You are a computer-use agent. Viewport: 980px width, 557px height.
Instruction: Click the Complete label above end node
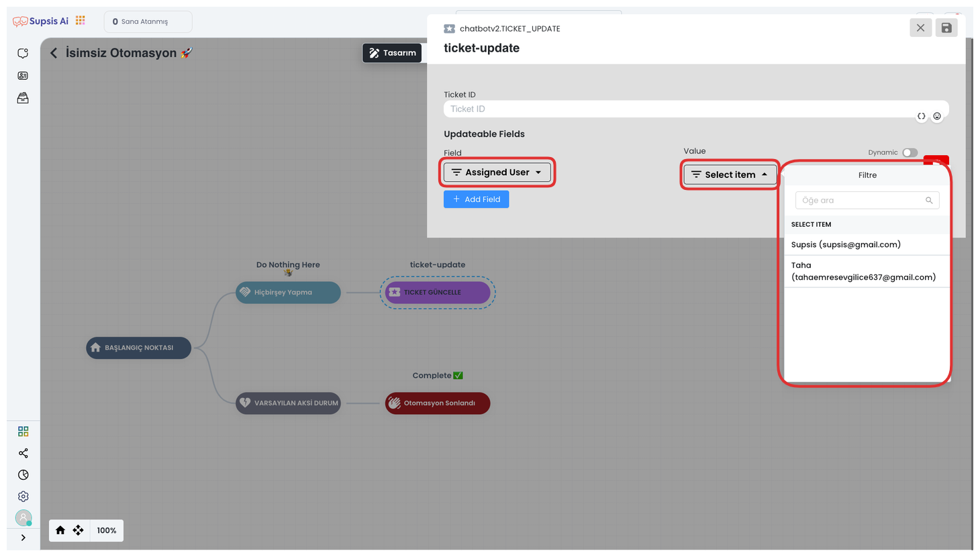[438, 375]
